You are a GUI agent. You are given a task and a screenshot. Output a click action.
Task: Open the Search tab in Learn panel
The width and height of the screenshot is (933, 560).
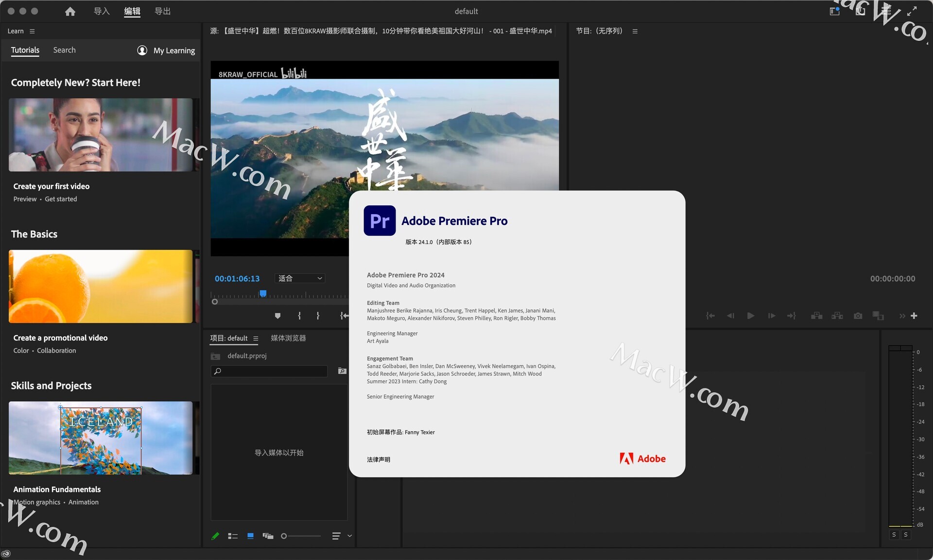(x=64, y=50)
